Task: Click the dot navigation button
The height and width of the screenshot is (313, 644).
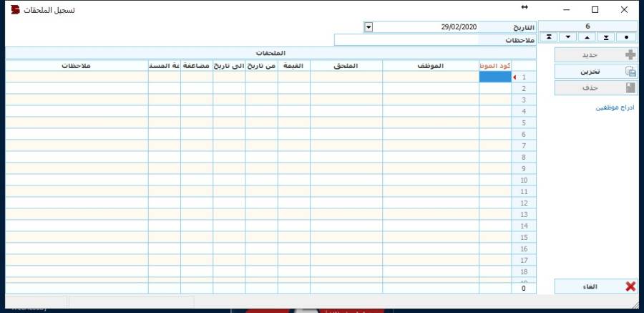Action: point(626,37)
